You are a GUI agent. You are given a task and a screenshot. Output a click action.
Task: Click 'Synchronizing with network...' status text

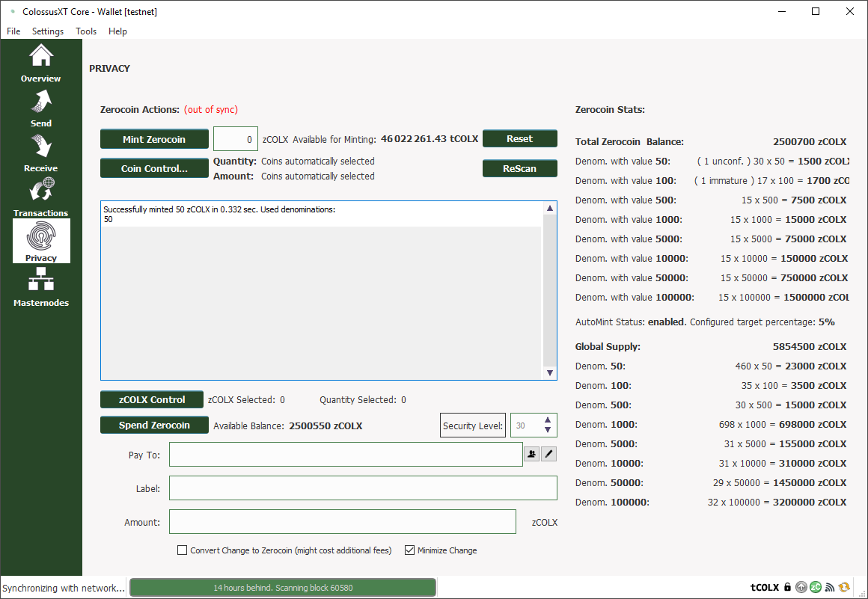pyautogui.click(x=64, y=588)
